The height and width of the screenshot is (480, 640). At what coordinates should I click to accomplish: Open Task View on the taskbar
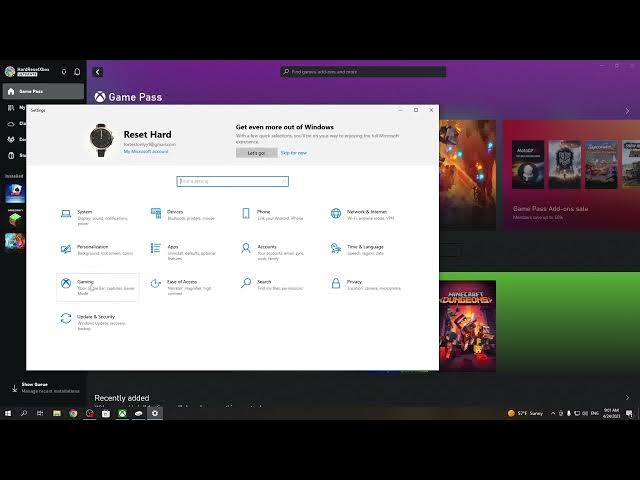[40, 413]
